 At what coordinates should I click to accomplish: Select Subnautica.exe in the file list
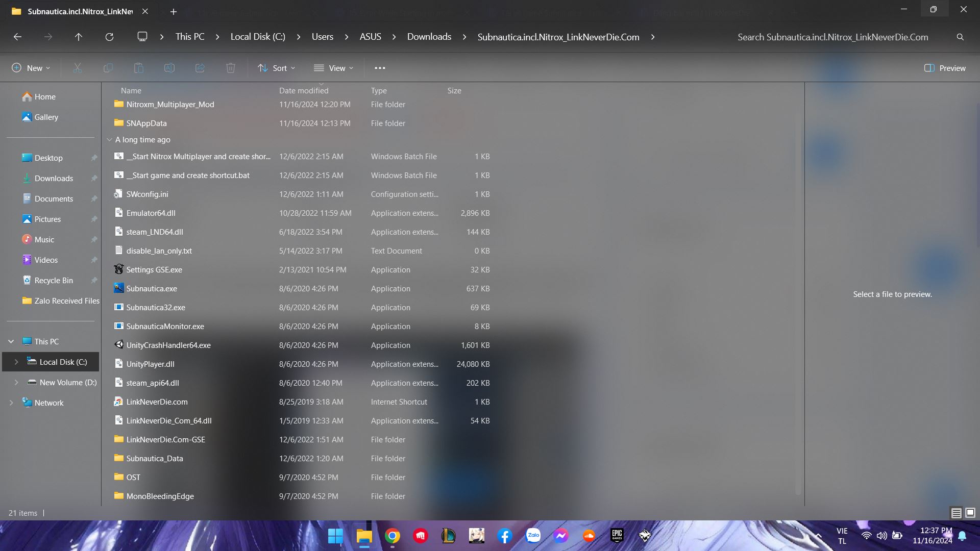click(x=152, y=288)
